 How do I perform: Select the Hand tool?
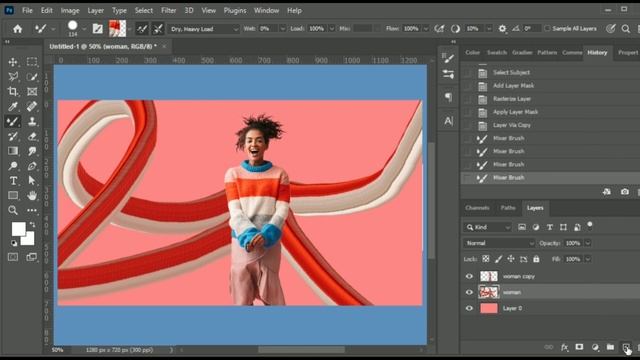(x=32, y=196)
